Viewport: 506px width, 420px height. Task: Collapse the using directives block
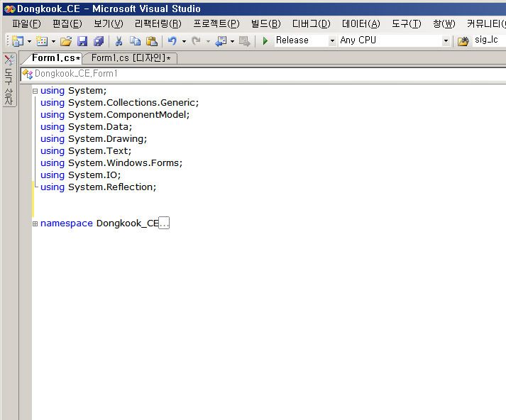click(x=35, y=92)
